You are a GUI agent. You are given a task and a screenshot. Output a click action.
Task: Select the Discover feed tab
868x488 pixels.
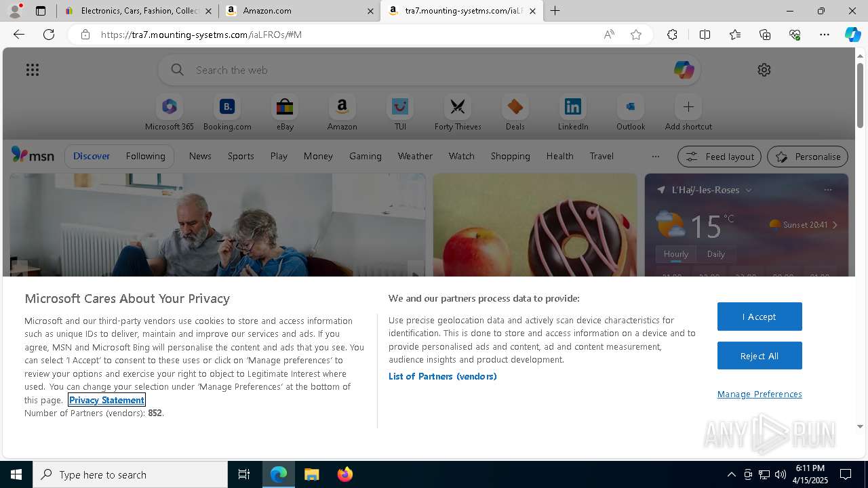(92, 156)
